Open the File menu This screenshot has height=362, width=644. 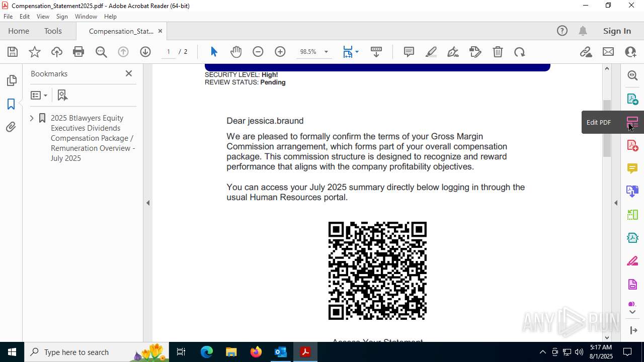(x=8, y=17)
